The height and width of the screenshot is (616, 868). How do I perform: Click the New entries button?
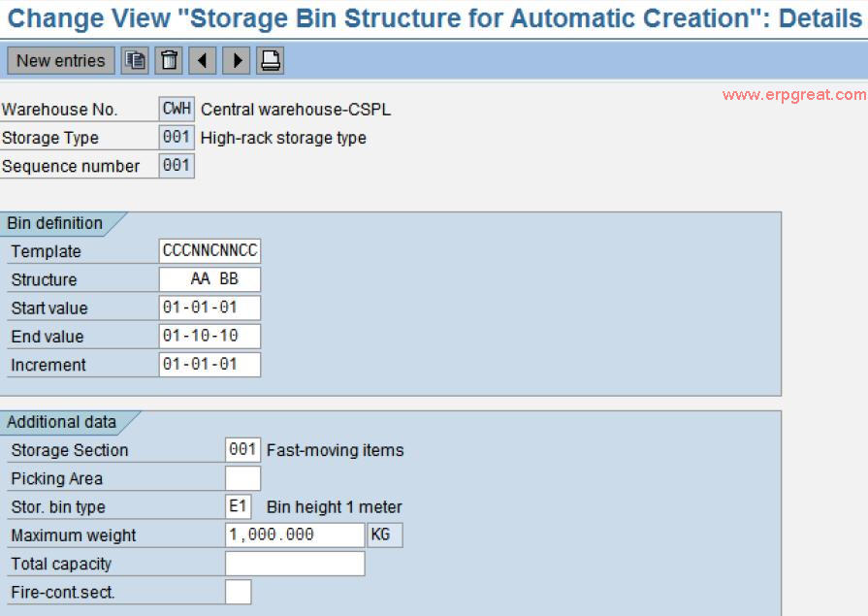[x=61, y=60]
